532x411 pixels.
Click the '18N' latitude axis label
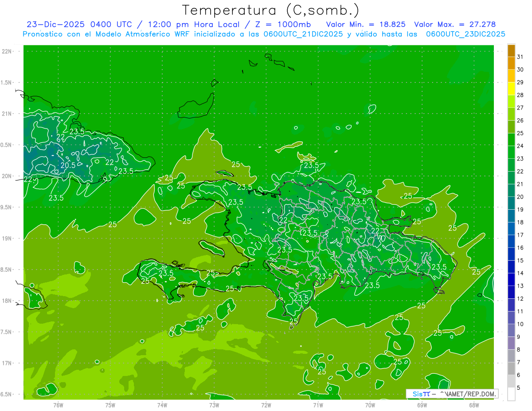click(x=7, y=301)
